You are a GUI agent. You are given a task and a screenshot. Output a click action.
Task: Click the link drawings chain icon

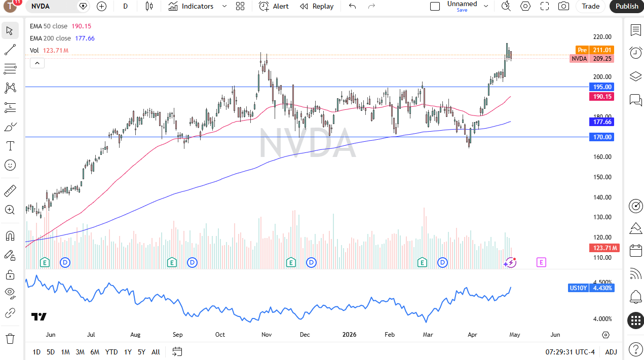(10, 313)
